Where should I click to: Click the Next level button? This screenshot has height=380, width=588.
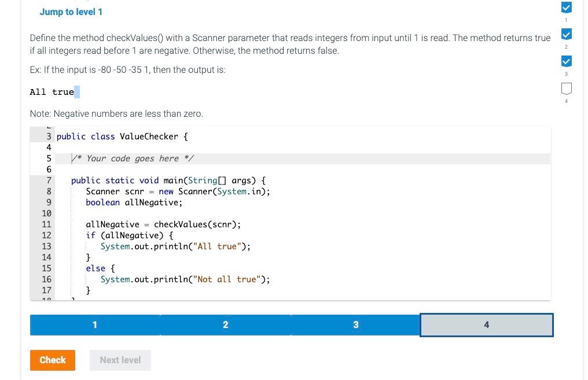120,360
